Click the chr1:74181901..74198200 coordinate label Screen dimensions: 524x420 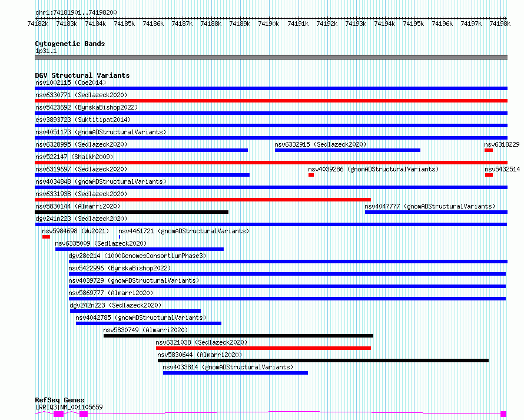click(76, 12)
